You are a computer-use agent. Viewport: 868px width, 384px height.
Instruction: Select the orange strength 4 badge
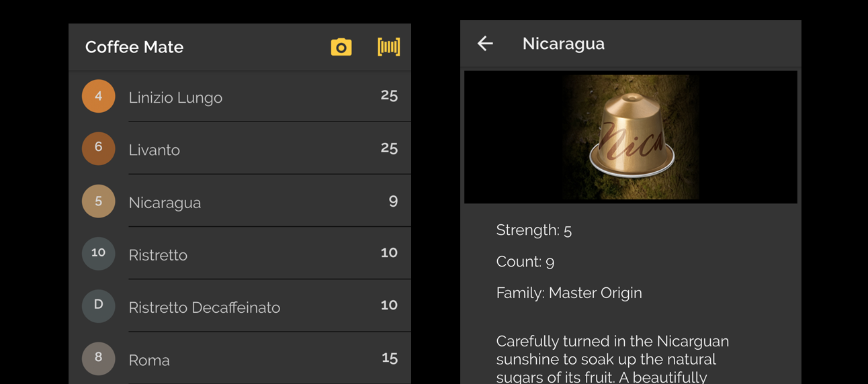99,96
